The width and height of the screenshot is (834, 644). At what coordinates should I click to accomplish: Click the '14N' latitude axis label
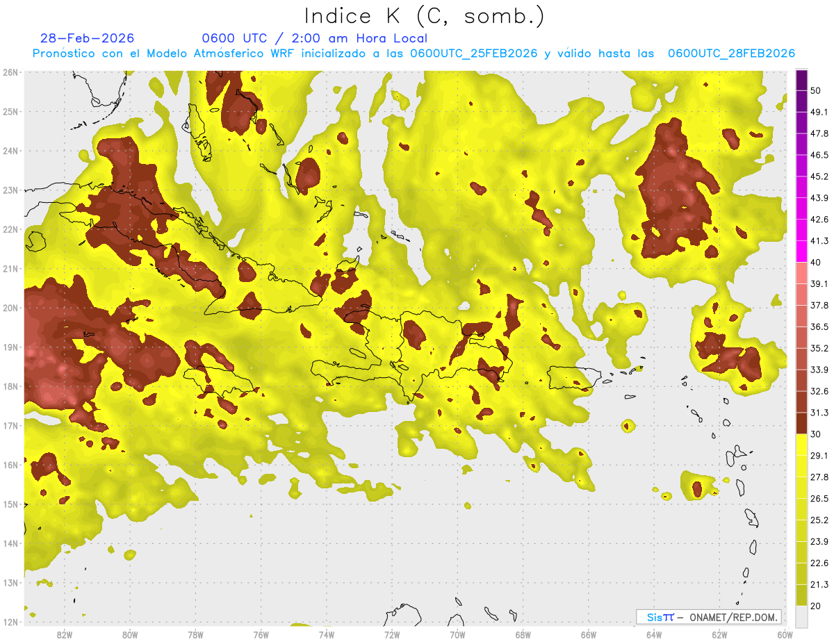[x=10, y=543]
